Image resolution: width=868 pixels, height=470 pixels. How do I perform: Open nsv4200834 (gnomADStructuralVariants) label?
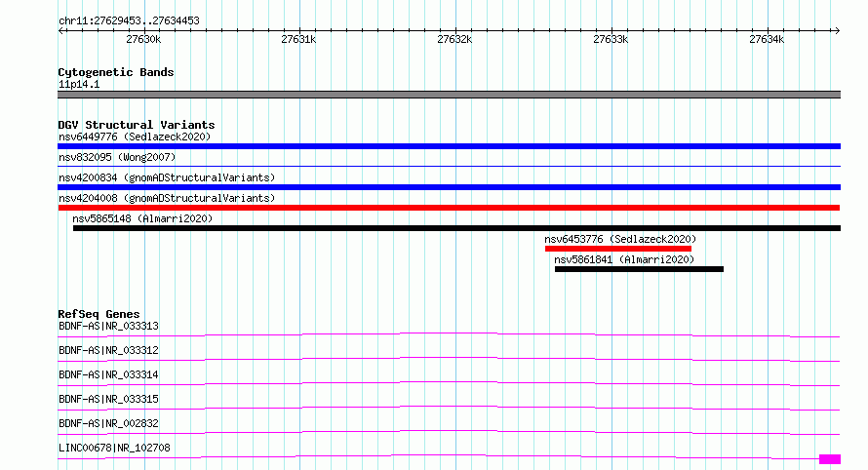point(167,177)
